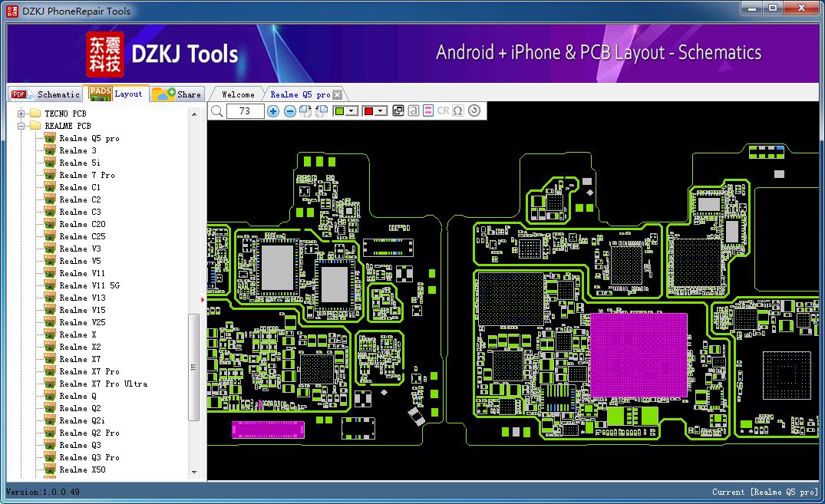Open Realme Q2i layout
Viewport: 825px width, 504px height.
[x=81, y=420]
